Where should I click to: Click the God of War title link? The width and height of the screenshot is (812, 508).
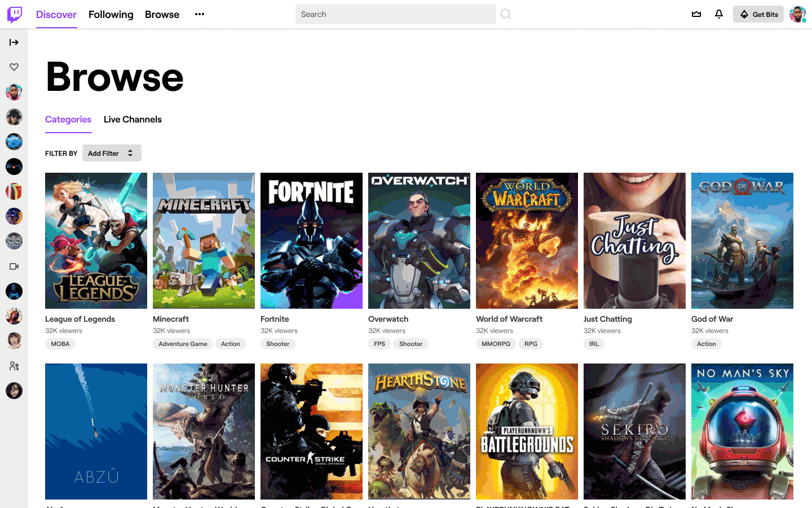[712, 319]
